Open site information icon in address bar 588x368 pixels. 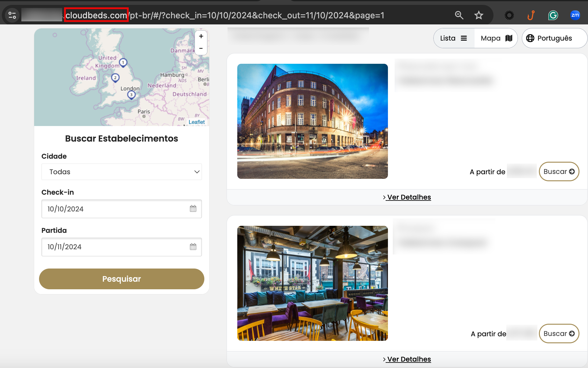click(12, 15)
